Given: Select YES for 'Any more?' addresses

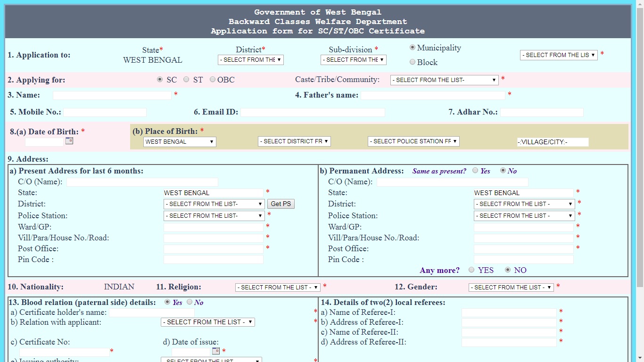Looking at the screenshot, I should click(471, 271).
